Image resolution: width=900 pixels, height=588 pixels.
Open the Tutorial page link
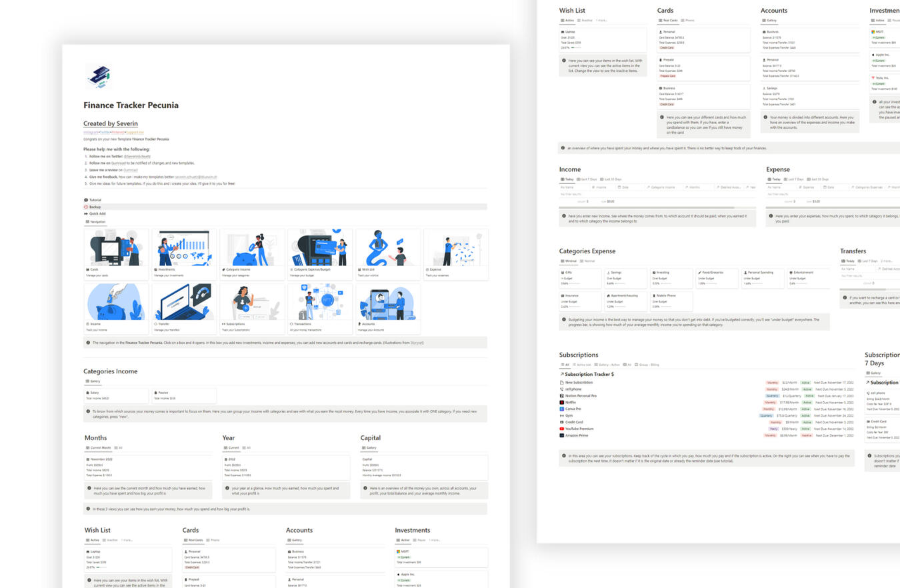pyautogui.click(x=95, y=200)
